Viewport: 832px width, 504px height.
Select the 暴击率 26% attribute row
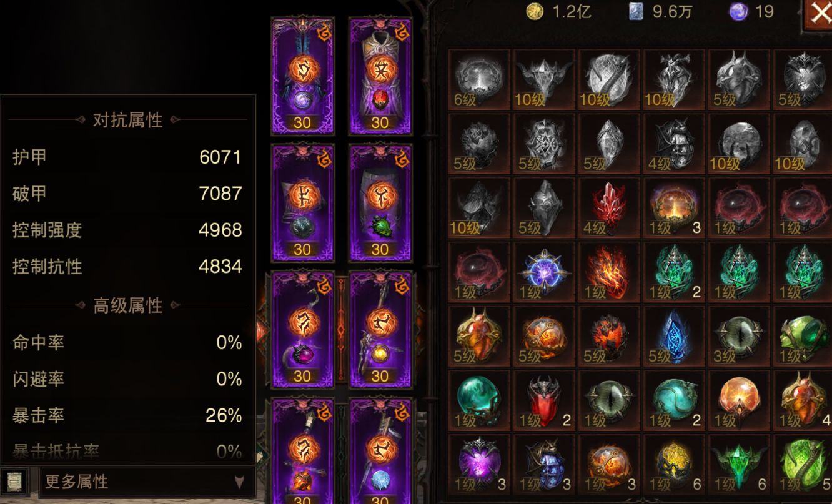[127, 415]
